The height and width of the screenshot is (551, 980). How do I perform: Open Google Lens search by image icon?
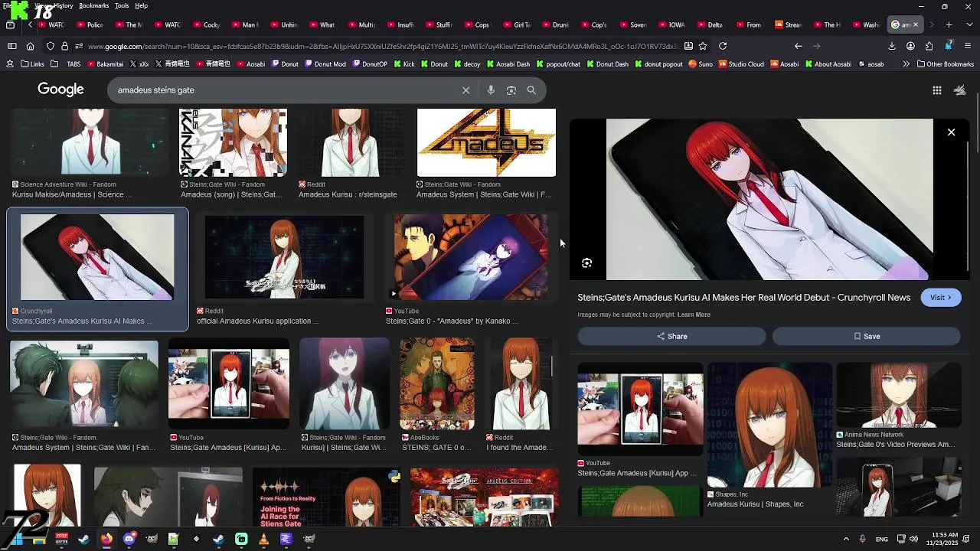pos(511,90)
